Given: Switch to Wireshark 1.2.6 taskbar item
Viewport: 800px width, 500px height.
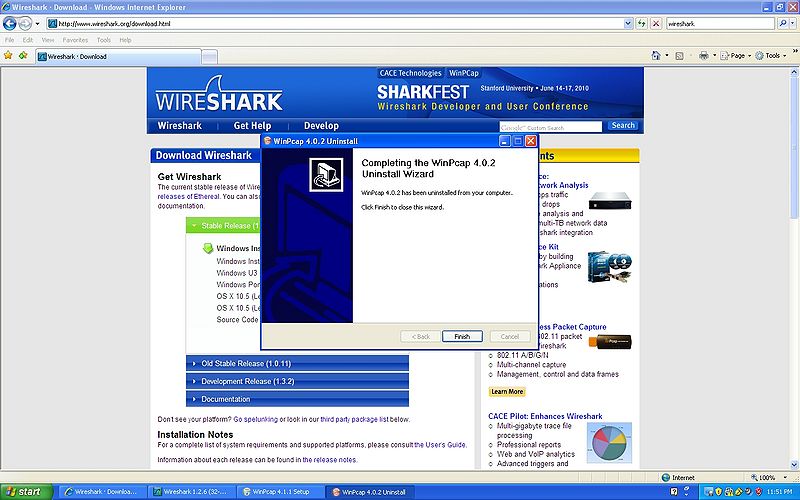Looking at the screenshot, I should coord(192,492).
